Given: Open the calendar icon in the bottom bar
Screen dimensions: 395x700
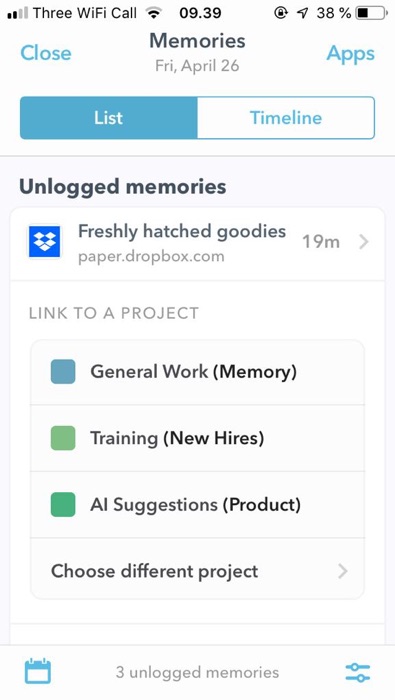Looking at the screenshot, I should coord(37,671).
